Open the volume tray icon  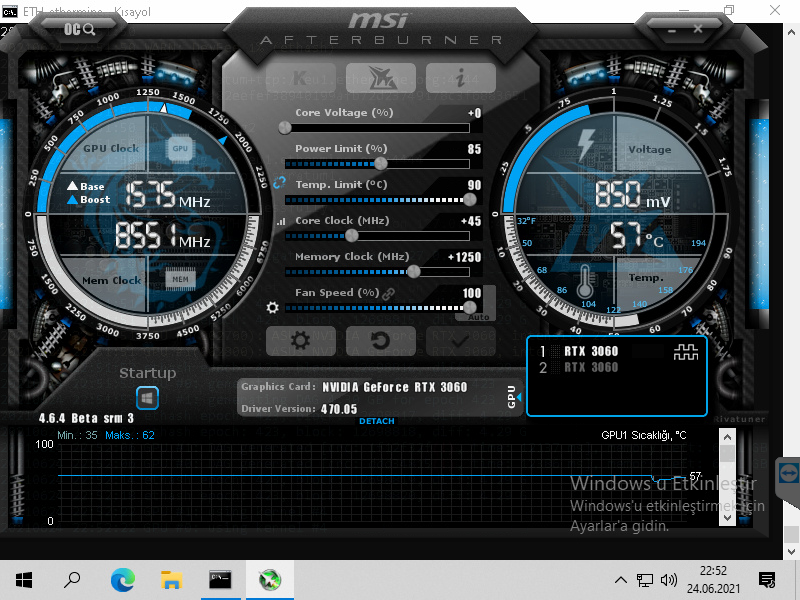668,580
